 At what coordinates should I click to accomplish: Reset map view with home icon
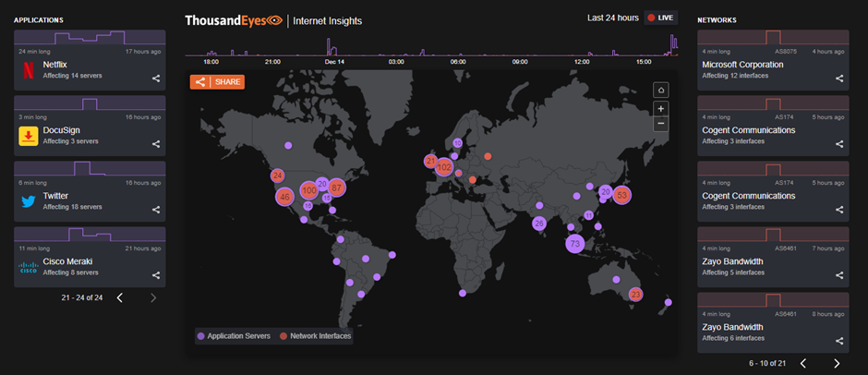click(x=660, y=90)
